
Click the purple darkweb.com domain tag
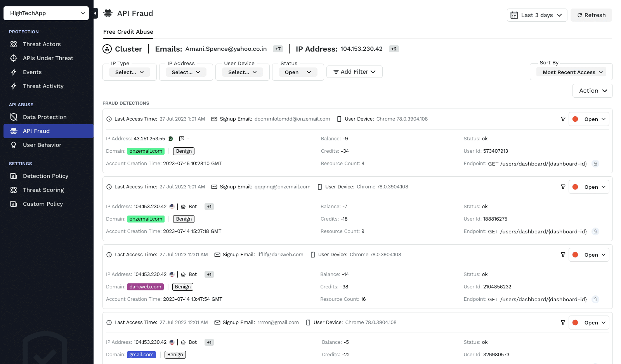click(145, 287)
